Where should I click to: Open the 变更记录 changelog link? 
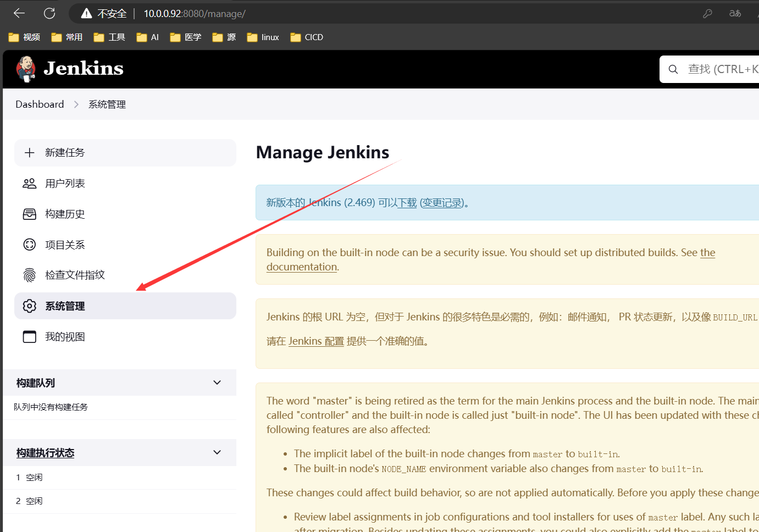click(442, 203)
